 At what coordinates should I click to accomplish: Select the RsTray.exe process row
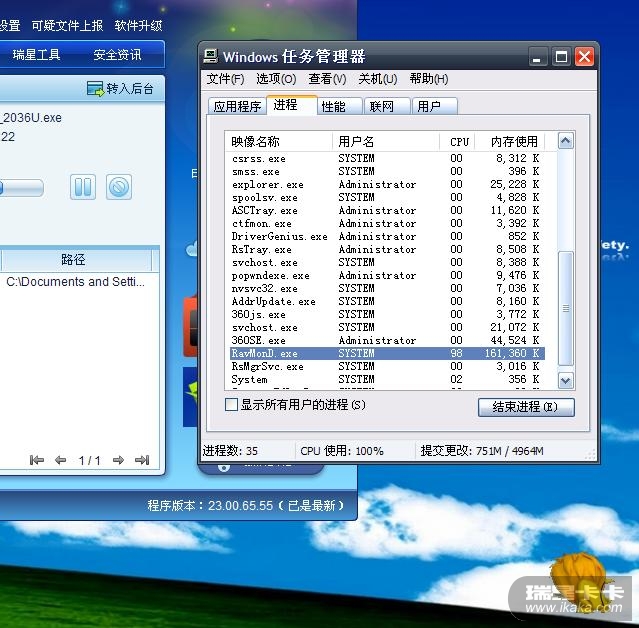(385, 249)
